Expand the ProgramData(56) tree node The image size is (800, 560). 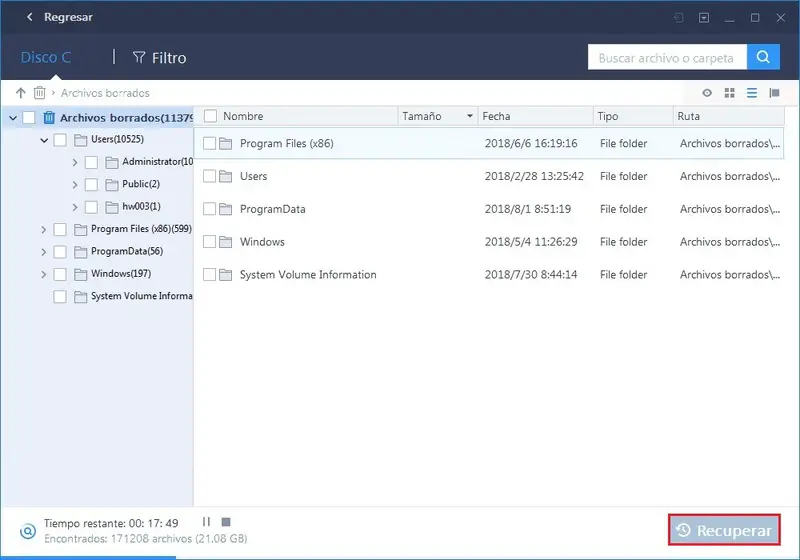click(44, 252)
